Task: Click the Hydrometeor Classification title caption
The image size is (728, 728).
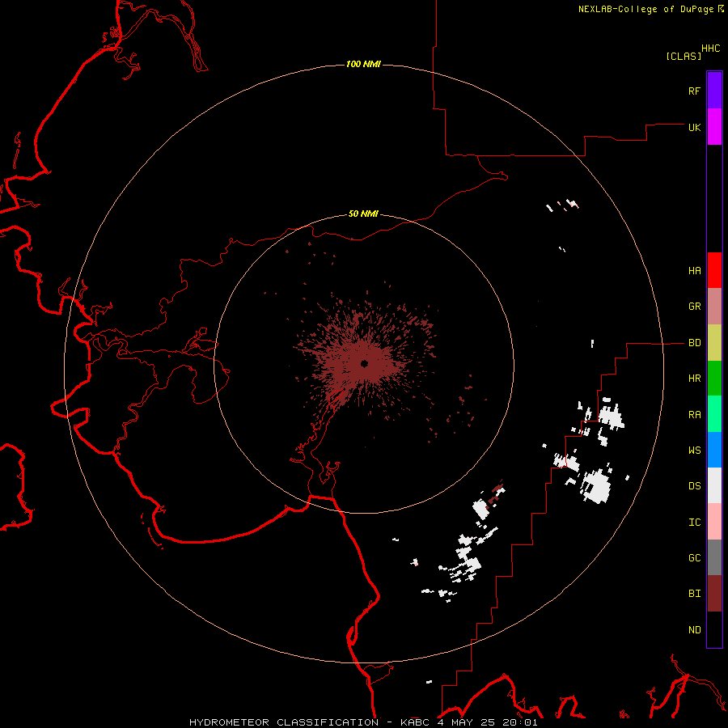Action: point(363,722)
